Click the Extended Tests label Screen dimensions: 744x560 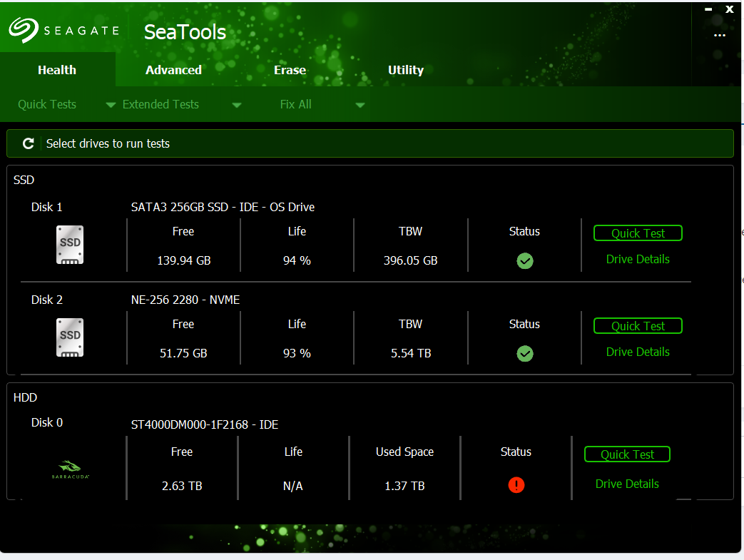point(160,104)
